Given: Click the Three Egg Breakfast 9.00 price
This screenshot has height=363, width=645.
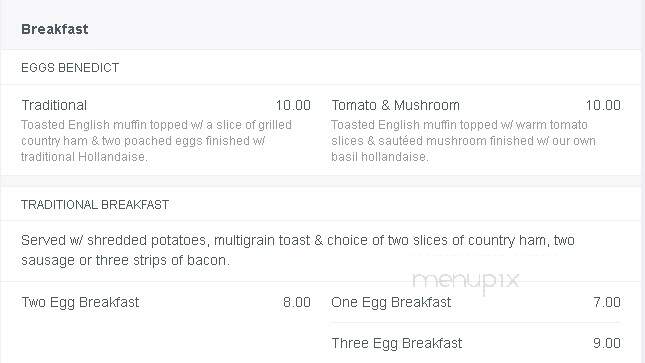Looking at the screenshot, I should (607, 343).
